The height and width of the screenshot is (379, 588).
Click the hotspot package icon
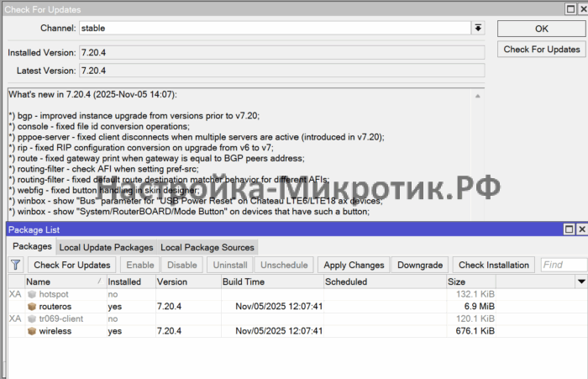tap(32, 295)
